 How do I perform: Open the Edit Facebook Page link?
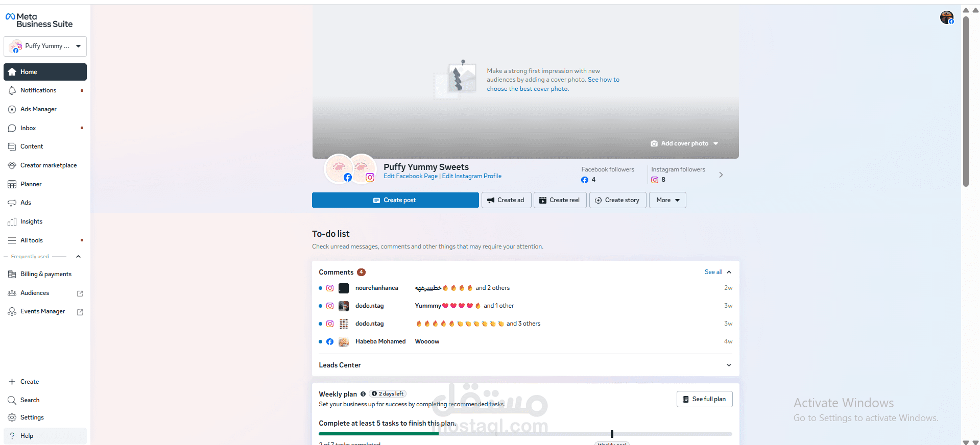(411, 176)
